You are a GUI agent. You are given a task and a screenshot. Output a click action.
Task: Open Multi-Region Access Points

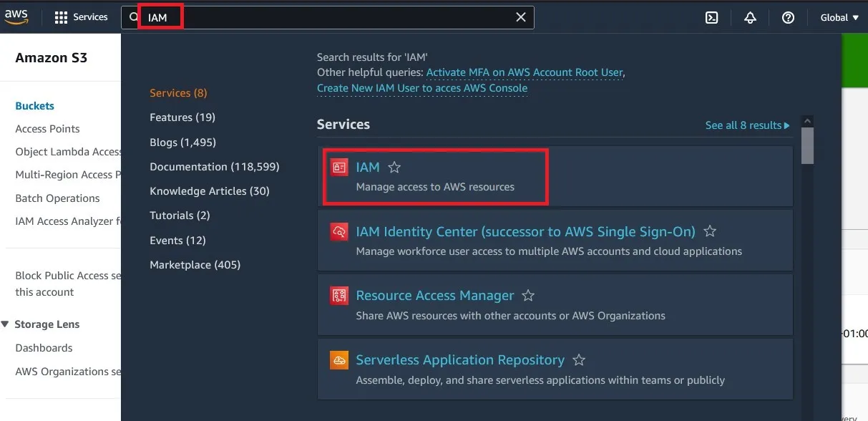pos(68,175)
